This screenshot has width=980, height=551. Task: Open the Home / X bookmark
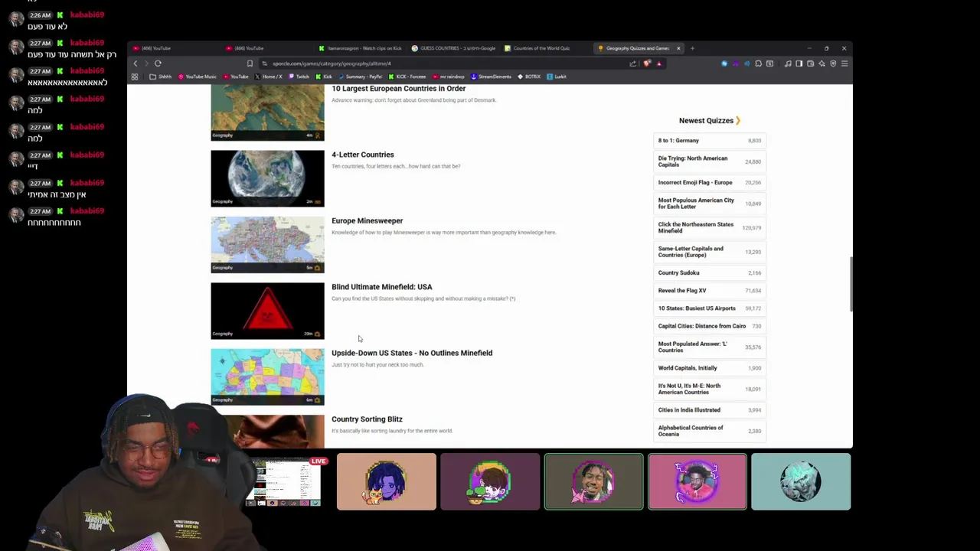(269, 77)
